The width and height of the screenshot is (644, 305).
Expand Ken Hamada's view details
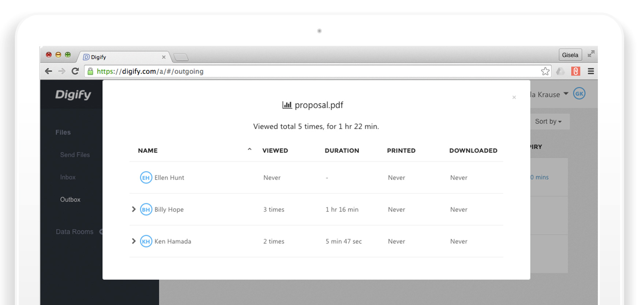133,241
